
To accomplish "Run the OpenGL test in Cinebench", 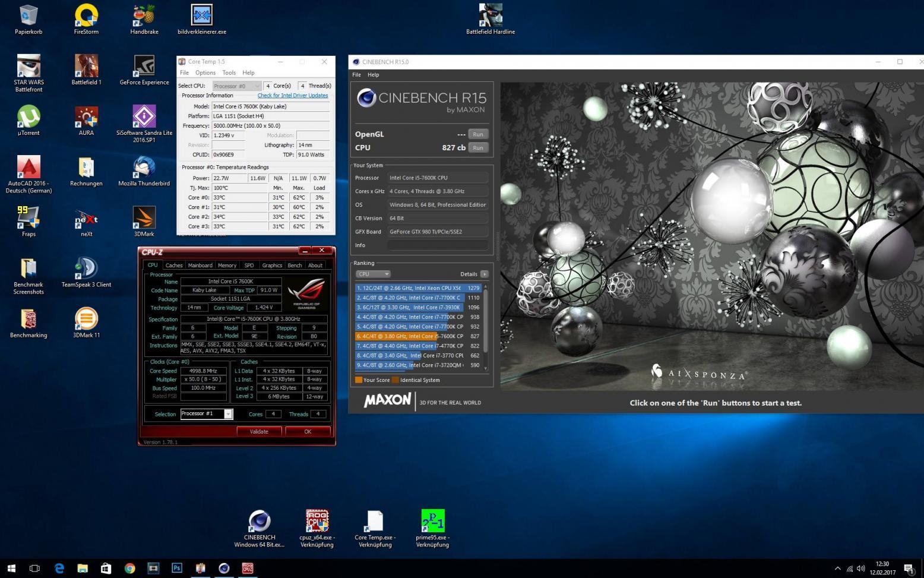I will coord(478,134).
